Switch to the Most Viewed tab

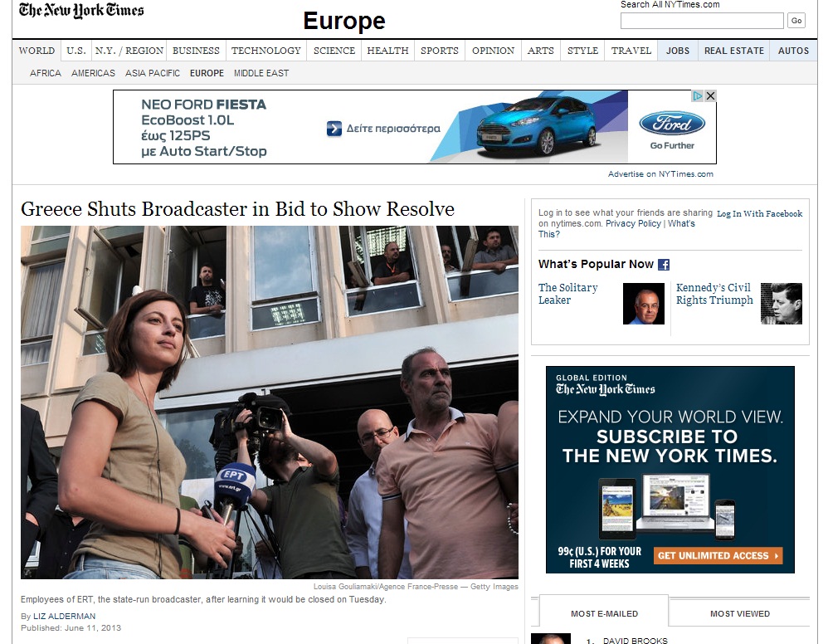coord(740,614)
